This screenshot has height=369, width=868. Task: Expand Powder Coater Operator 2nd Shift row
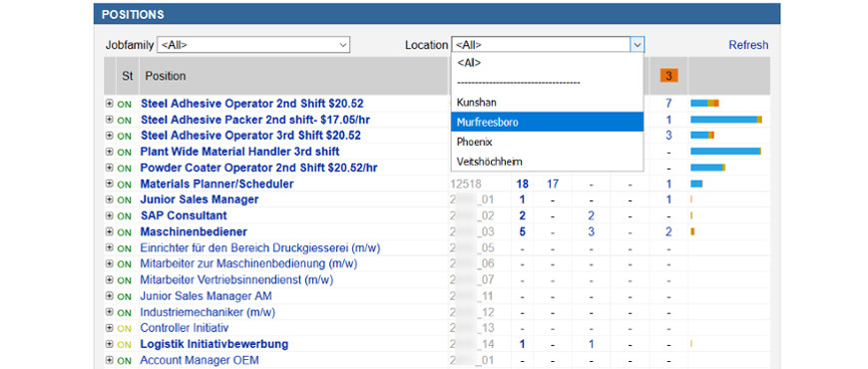point(109,168)
